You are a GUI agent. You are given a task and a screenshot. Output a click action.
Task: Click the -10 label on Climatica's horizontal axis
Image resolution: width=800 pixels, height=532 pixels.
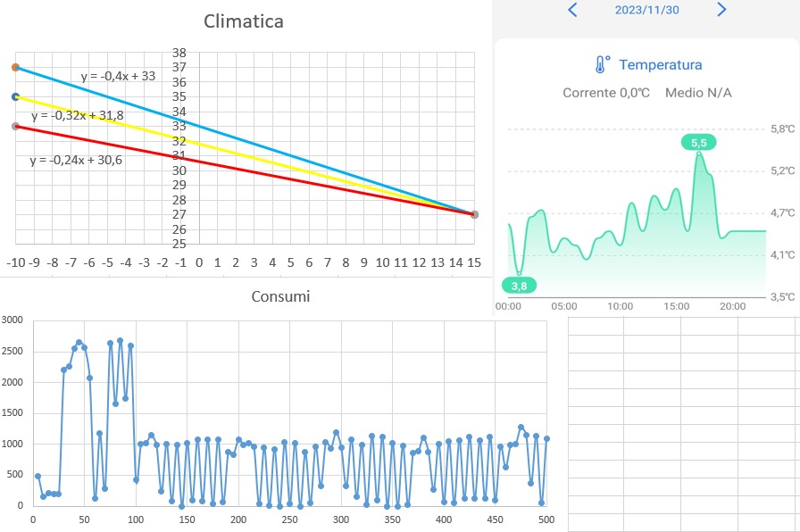pyautogui.click(x=16, y=262)
